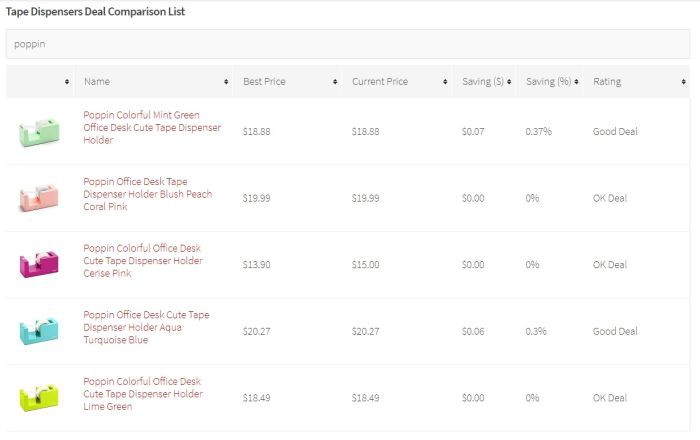Open Poppin Blush Peach Coral Pink link

[147, 194]
